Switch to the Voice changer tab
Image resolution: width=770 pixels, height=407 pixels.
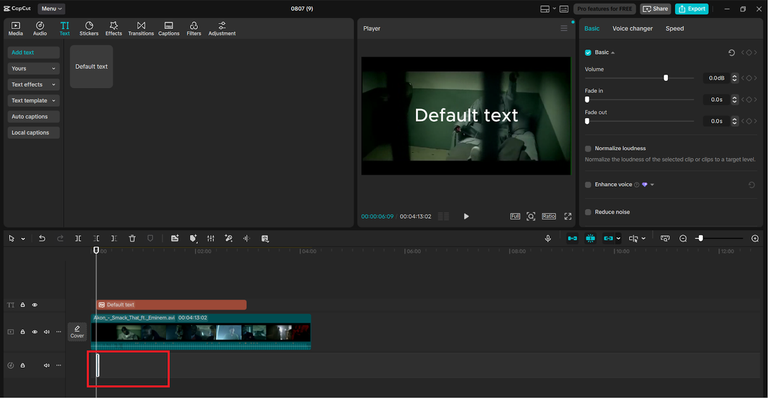[632, 28]
